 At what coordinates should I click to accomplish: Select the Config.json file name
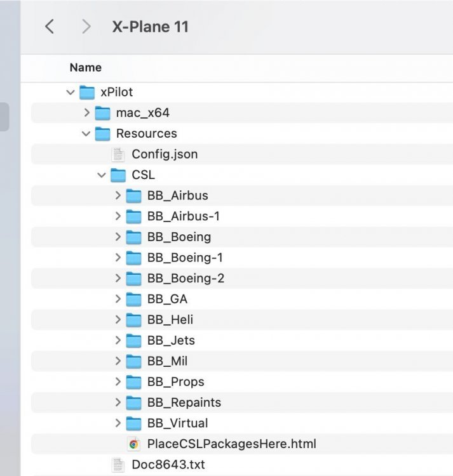[x=165, y=154]
